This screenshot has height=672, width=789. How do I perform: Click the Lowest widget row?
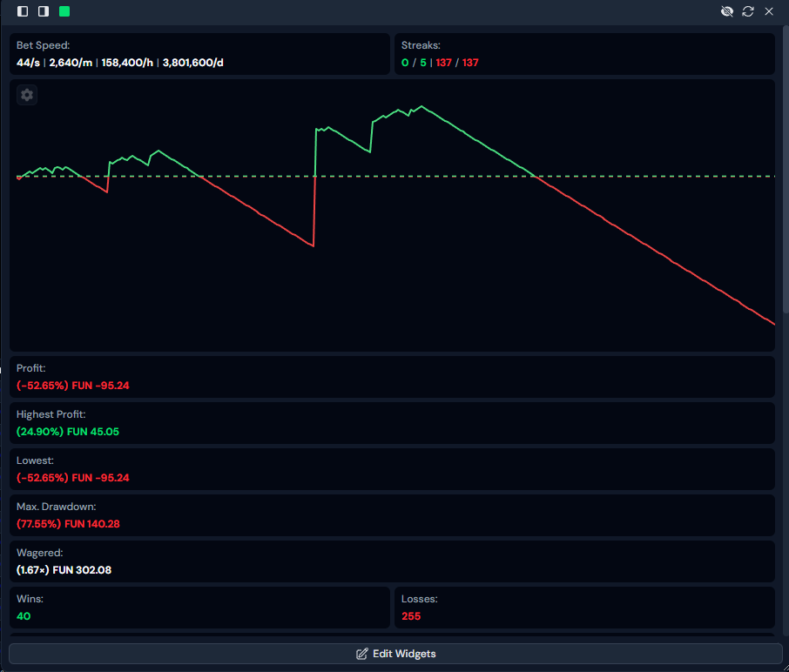(x=392, y=469)
